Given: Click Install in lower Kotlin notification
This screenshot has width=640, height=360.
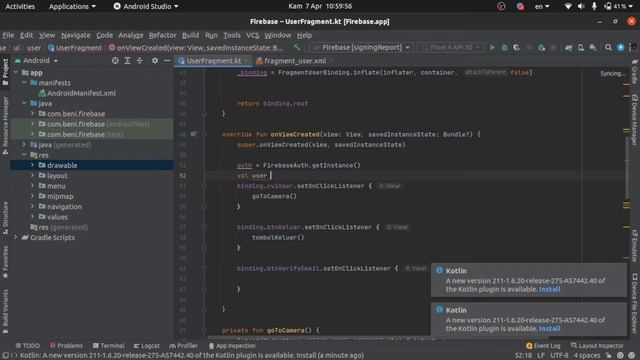Looking at the screenshot, I should tap(549, 329).
